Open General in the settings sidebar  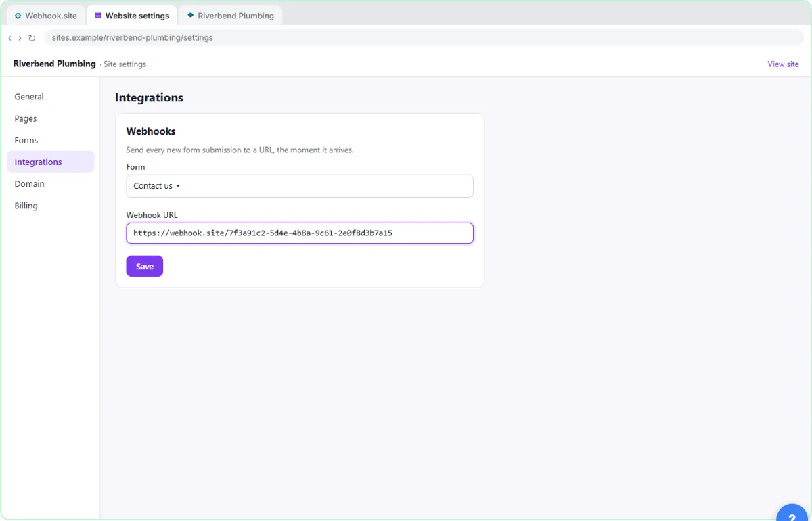50,97
